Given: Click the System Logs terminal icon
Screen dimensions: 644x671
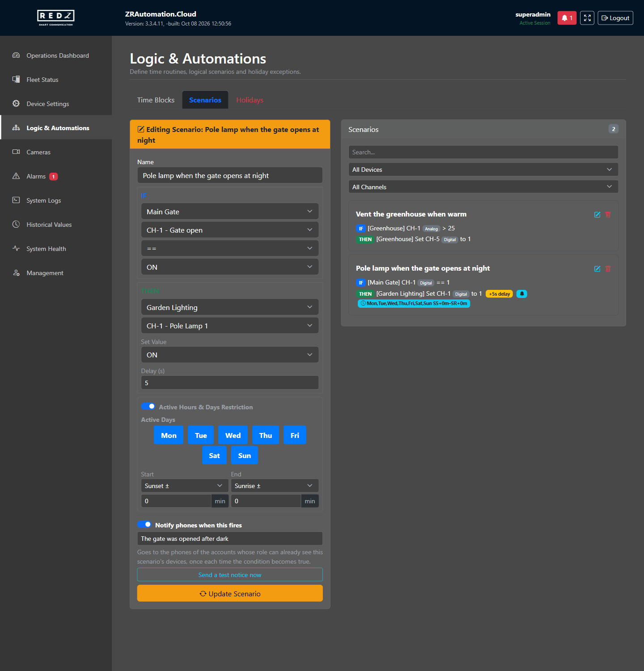Looking at the screenshot, I should click(x=16, y=200).
